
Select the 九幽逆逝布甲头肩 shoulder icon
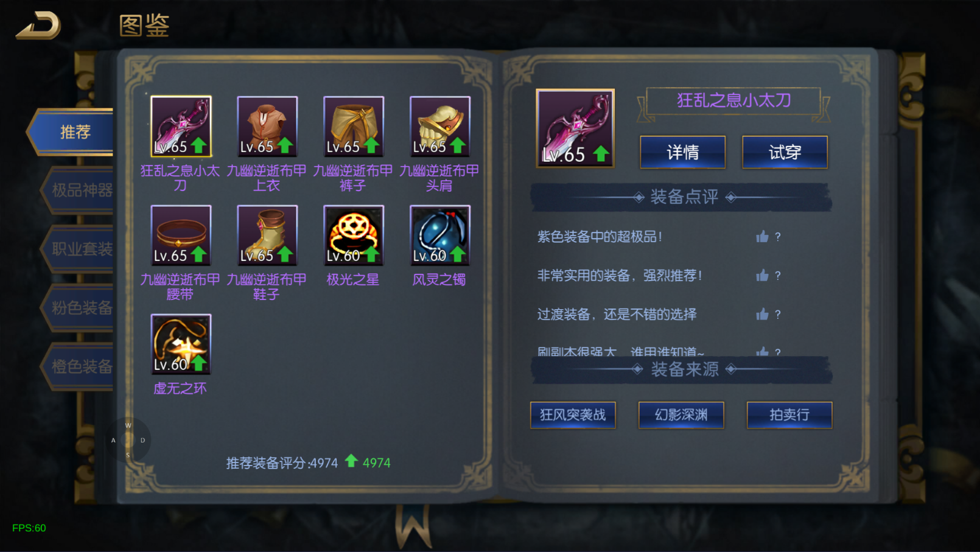point(440,126)
